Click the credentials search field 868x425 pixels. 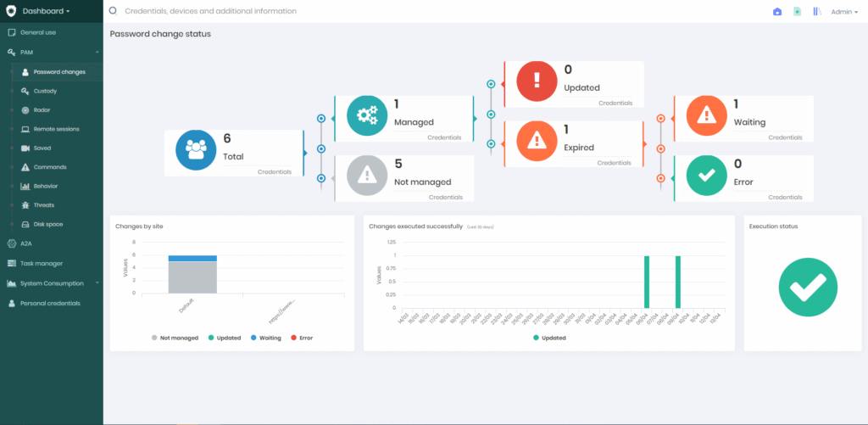pos(339,12)
